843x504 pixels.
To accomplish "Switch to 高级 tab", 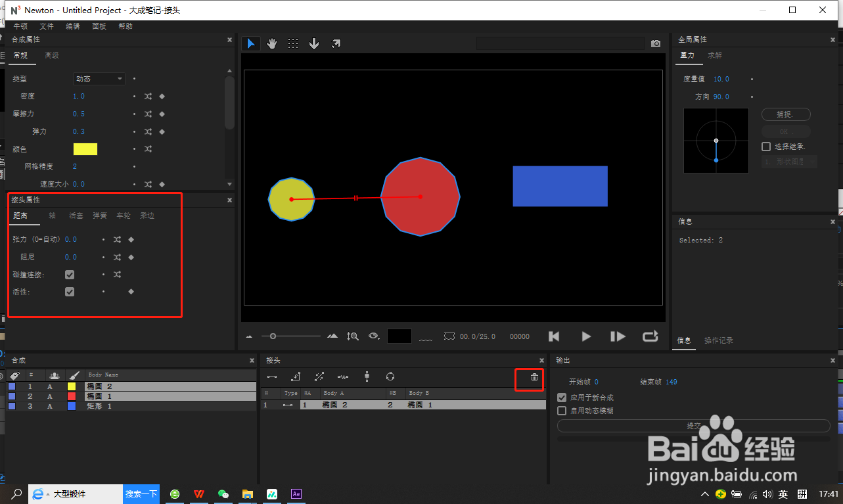I will click(x=52, y=55).
